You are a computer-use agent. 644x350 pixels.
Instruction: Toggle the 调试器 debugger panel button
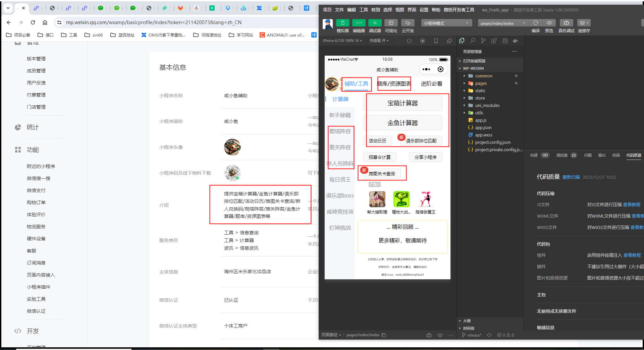[375, 23]
